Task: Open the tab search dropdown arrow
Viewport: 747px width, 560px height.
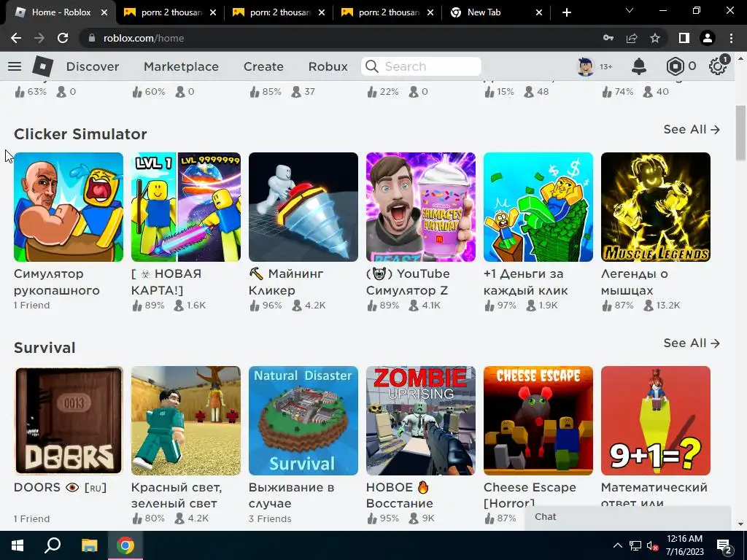Action: [x=630, y=10]
